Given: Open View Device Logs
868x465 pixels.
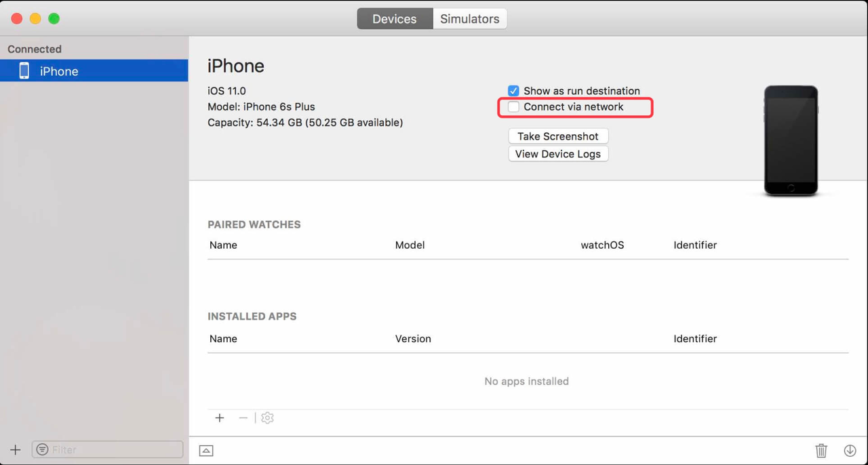Looking at the screenshot, I should pos(558,154).
